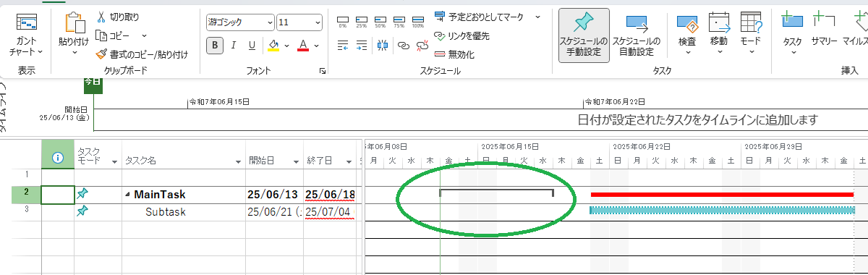
Task: Click the Copy (コピー) icon
Action: tap(101, 35)
